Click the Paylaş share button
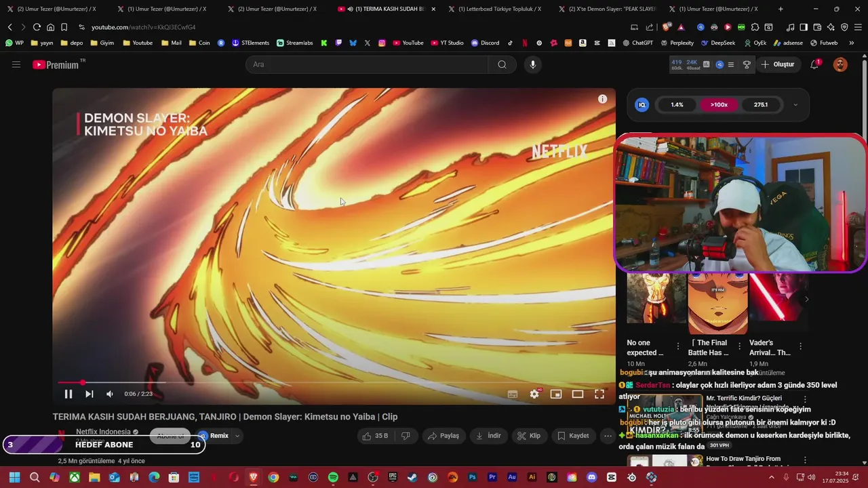868x488 pixels. coord(443,436)
